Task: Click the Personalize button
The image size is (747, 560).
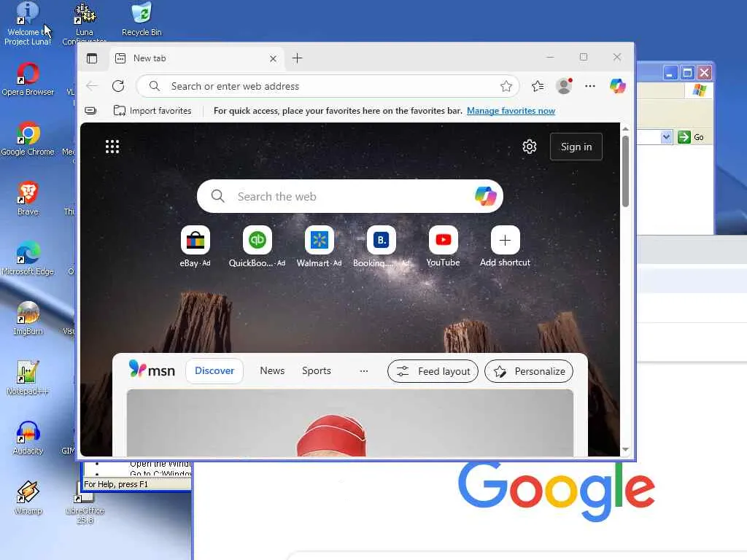Action: tap(529, 371)
